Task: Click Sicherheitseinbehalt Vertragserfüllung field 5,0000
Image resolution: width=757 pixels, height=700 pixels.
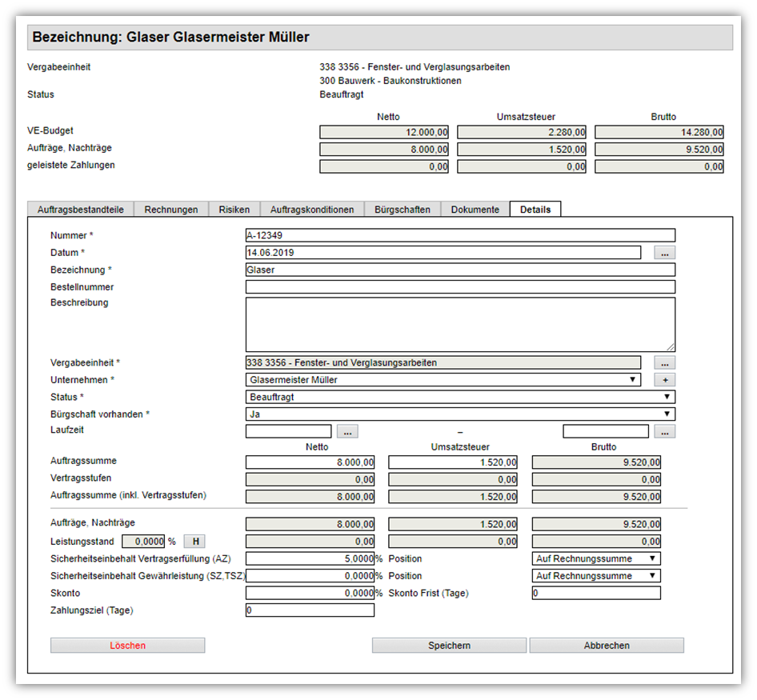Action: click(x=310, y=558)
